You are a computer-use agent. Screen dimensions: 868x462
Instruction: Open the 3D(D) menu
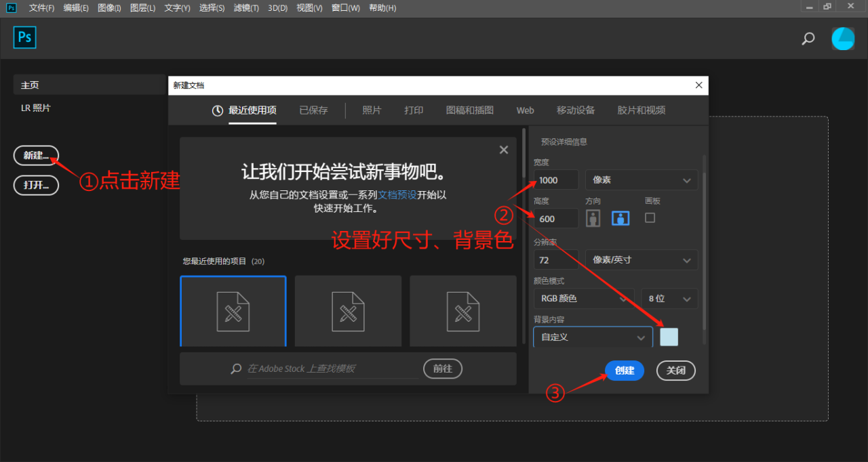click(278, 7)
